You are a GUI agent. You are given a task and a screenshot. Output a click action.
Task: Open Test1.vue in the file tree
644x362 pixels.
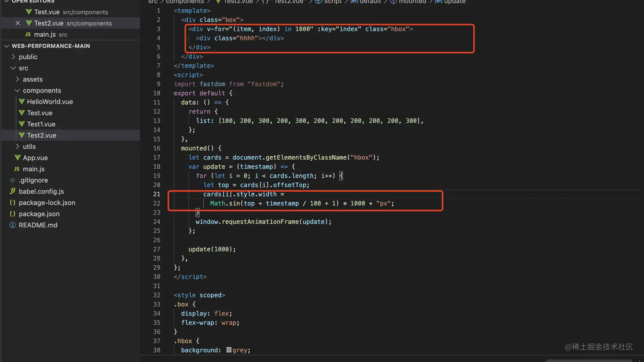[x=41, y=124]
